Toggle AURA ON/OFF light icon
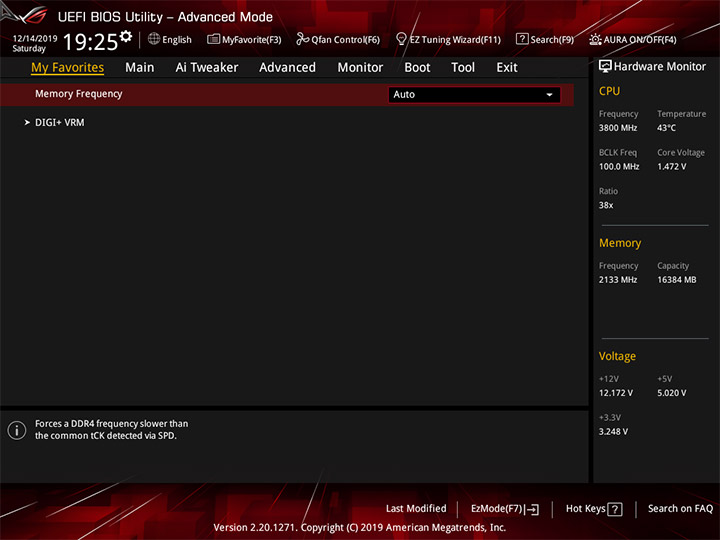Screen dimensions: 720x540 pyautogui.click(x=595, y=39)
